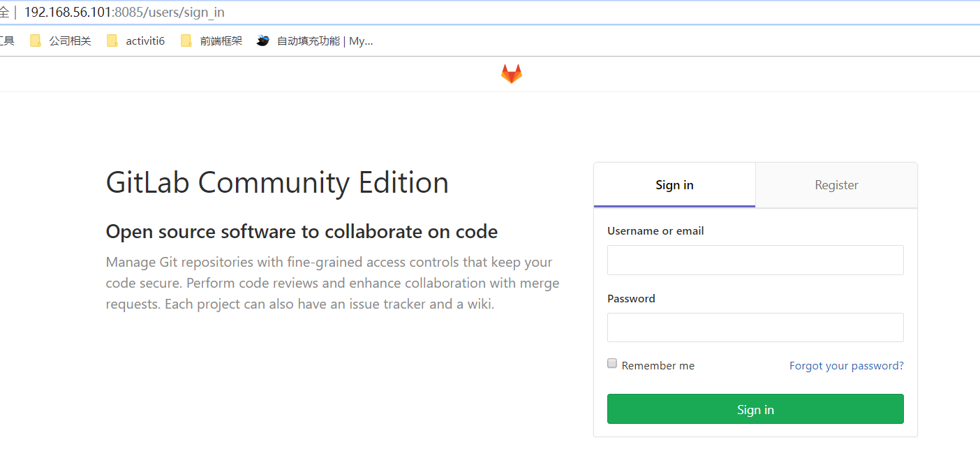Expand the 公司相关 bookmarks folder
The width and height of the screenshot is (980, 456).
pos(68,41)
